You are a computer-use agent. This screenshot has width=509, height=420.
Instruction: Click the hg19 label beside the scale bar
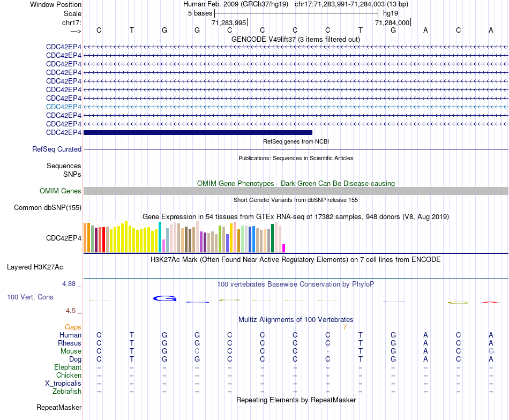tap(391, 13)
